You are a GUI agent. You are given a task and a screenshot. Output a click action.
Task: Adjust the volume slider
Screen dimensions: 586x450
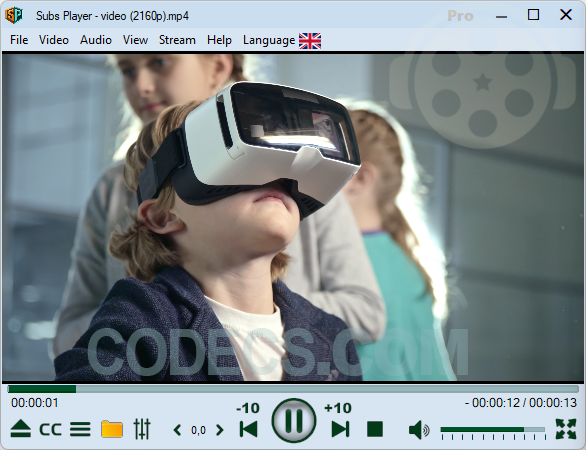click(493, 430)
